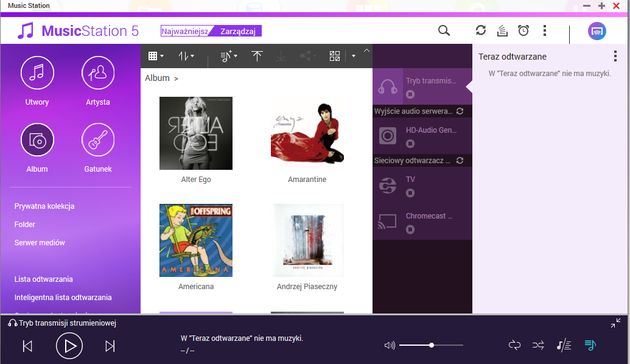Open Inteligentna lista odtwarzania
The width and height of the screenshot is (630, 364).
[63, 297]
